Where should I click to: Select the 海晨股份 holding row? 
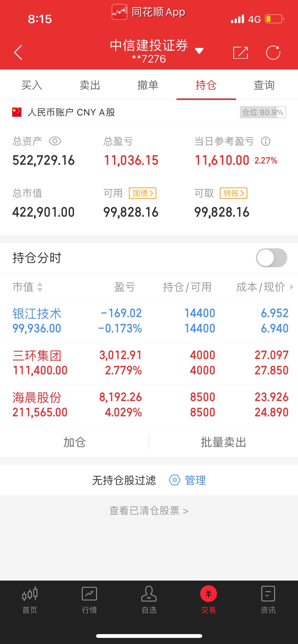(x=149, y=405)
